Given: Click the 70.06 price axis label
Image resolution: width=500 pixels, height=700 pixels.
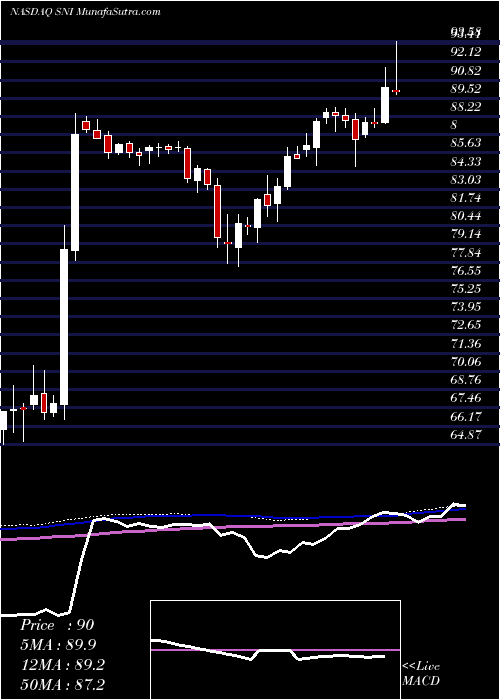Looking at the screenshot, I should (x=466, y=361).
